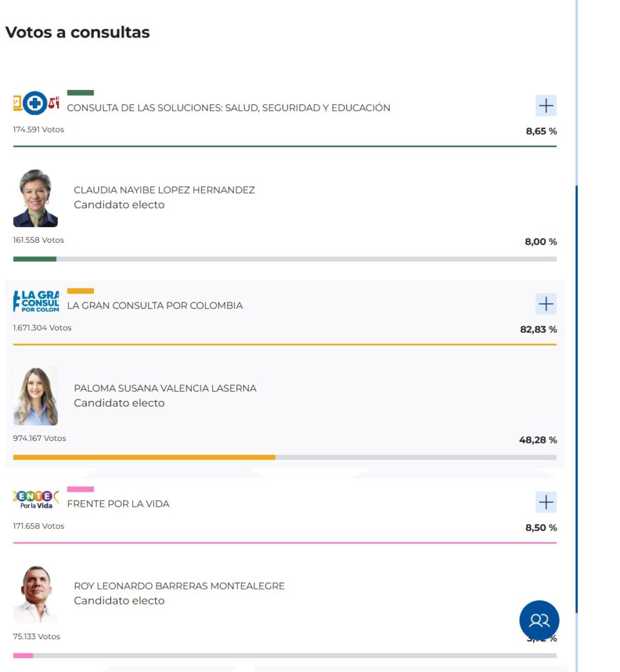The width and height of the screenshot is (620, 672).
Task: Open the blue floating people icon button
Action: [x=539, y=620]
